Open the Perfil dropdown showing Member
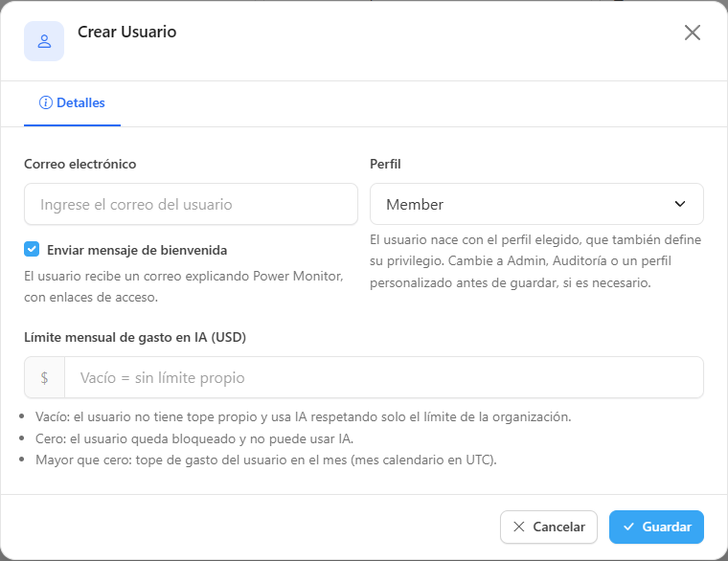 pos(536,204)
